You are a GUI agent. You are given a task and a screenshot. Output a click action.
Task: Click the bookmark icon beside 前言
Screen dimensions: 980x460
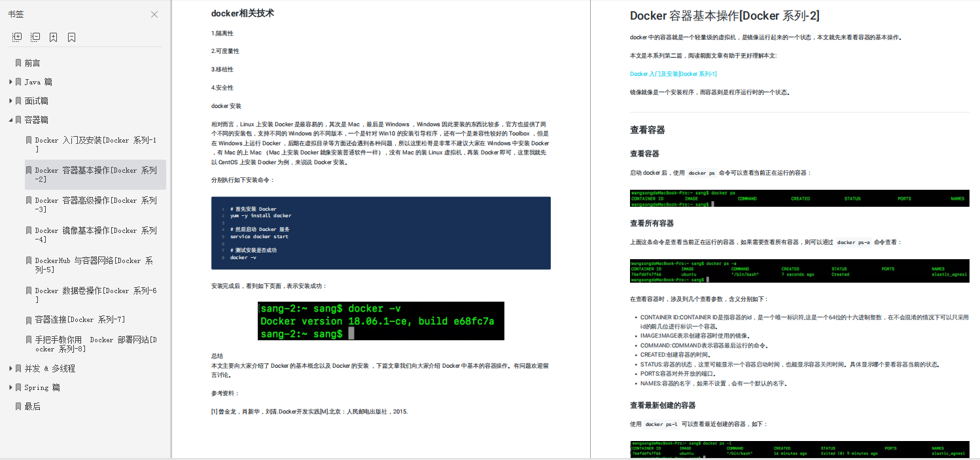click(x=18, y=63)
